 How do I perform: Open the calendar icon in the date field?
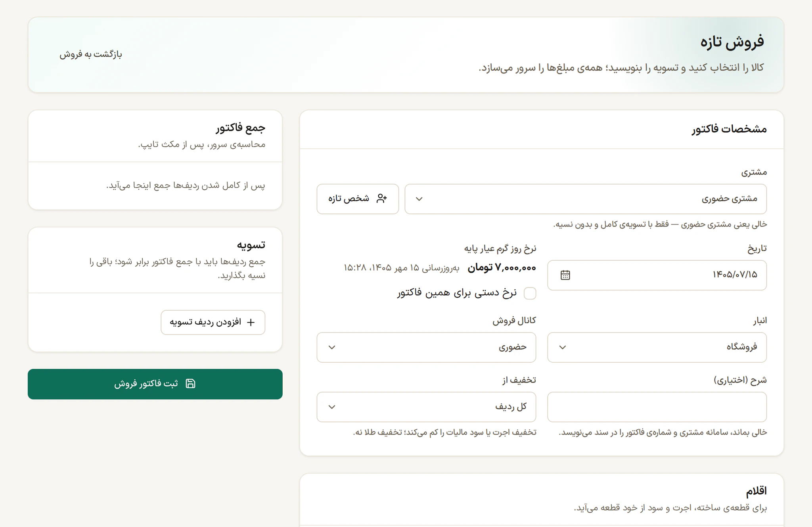565,275
